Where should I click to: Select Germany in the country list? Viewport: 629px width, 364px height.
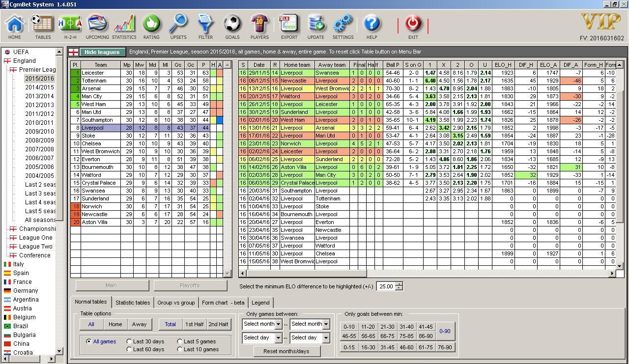(x=25, y=290)
